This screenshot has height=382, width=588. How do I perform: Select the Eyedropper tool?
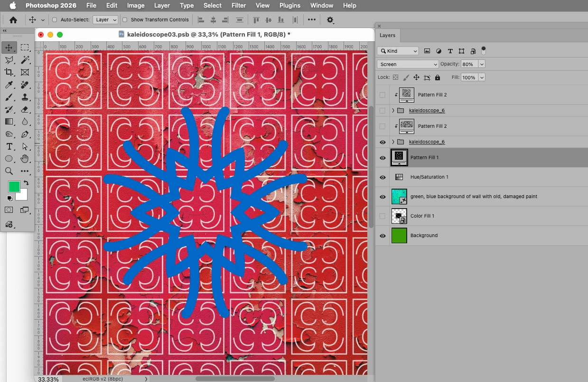pyautogui.click(x=9, y=85)
